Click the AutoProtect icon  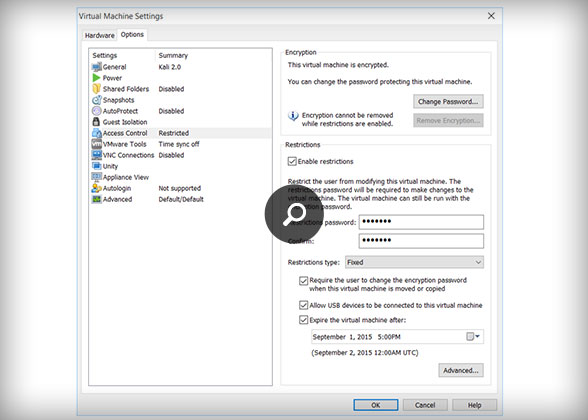click(x=96, y=111)
